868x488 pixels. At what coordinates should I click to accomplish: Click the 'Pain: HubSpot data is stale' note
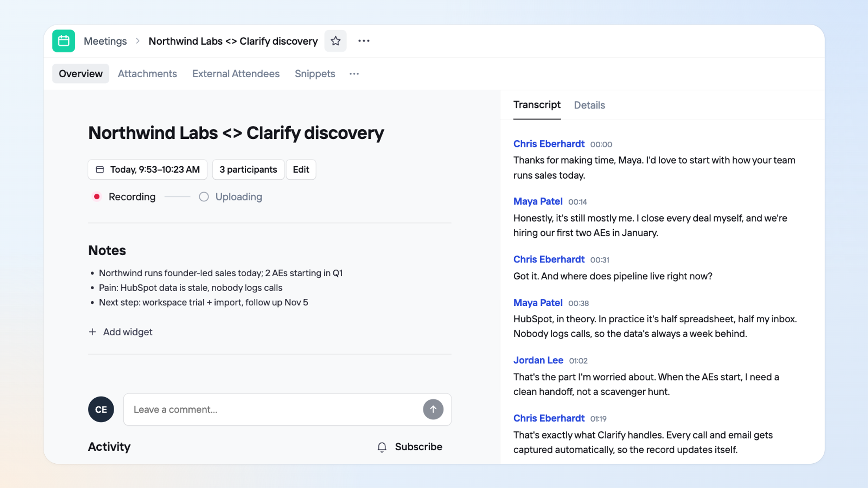pyautogui.click(x=191, y=288)
